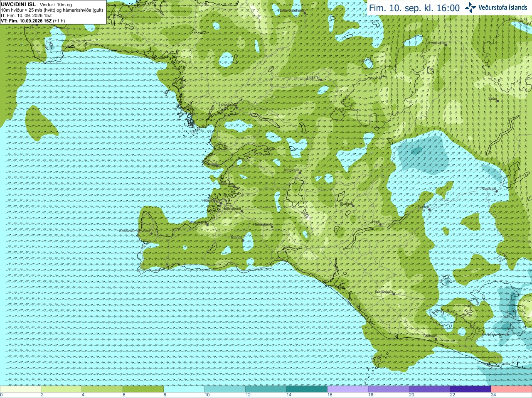Screen dimensions: 532x398
Task: Select the 14–16 teal legend swatch
Action: (x=307, y=389)
